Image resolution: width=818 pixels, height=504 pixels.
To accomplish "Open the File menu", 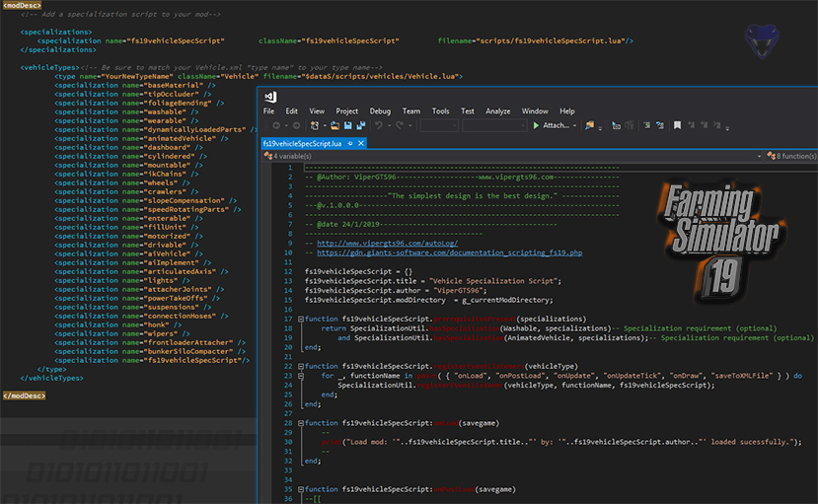I will (268, 111).
